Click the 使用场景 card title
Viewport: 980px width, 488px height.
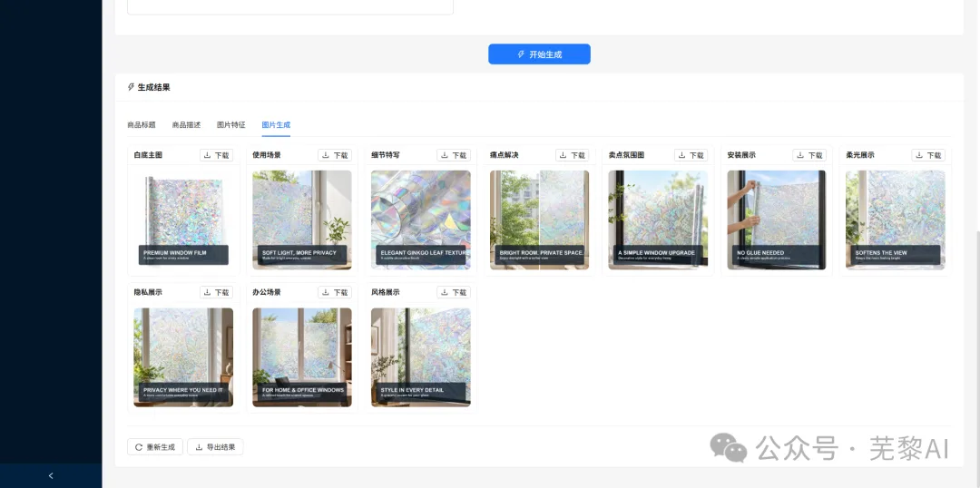point(267,155)
